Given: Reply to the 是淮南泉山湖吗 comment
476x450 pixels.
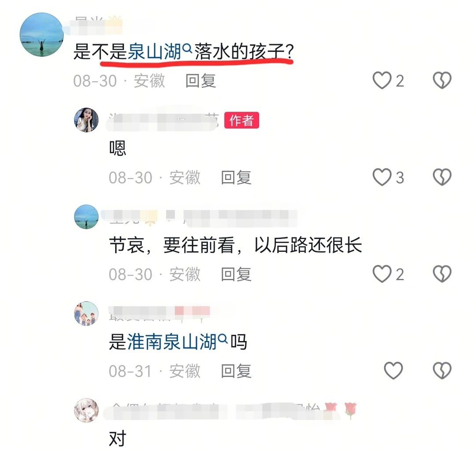Looking at the screenshot, I should point(236,371).
